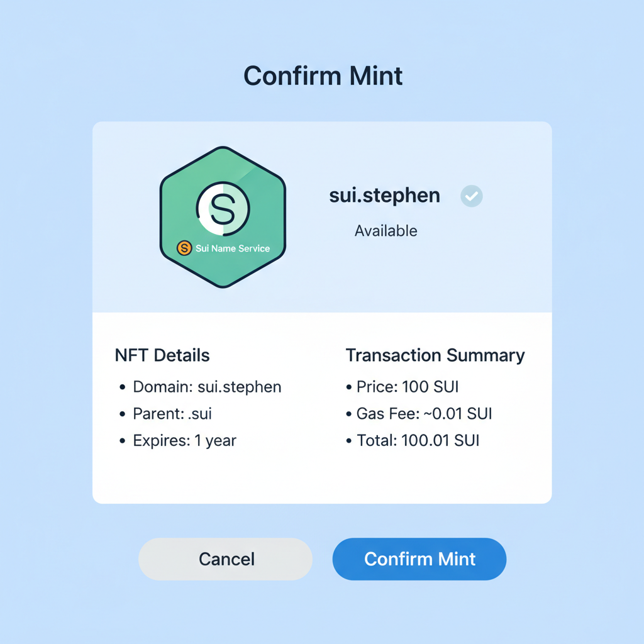Viewport: 644px width, 644px height.
Task: Select the Total: 100.01 SUI line
Action: click(417, 440)
